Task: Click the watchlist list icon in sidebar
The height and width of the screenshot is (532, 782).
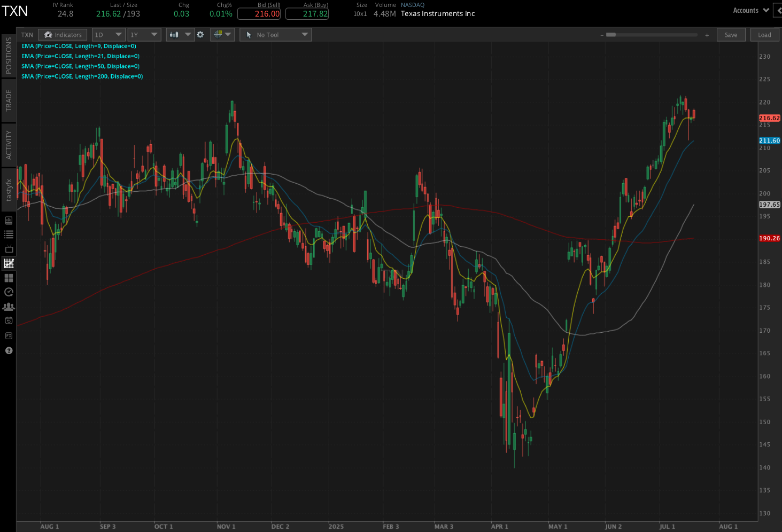Action: point(9,234)
